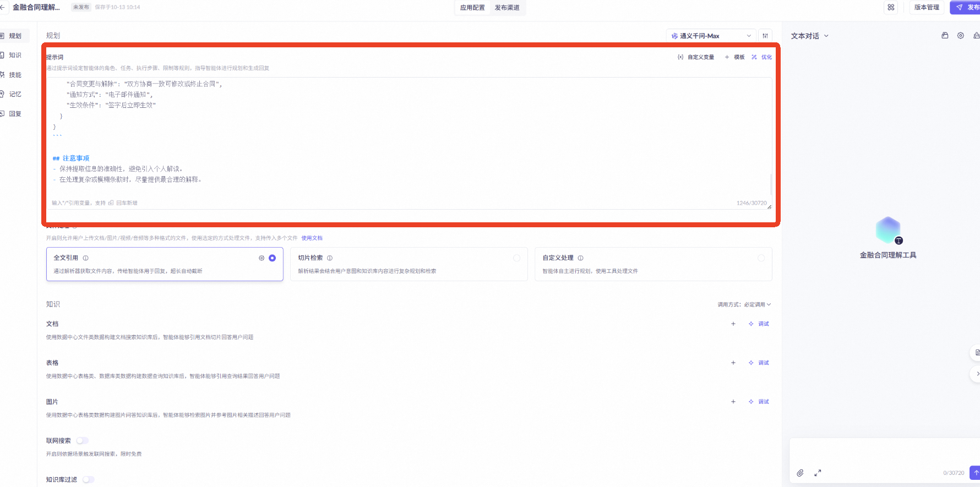The height and width of the screenshot is (487, 980).
Task: Switch to the 应用配置 tab
Action: click(x=472, y=8)
